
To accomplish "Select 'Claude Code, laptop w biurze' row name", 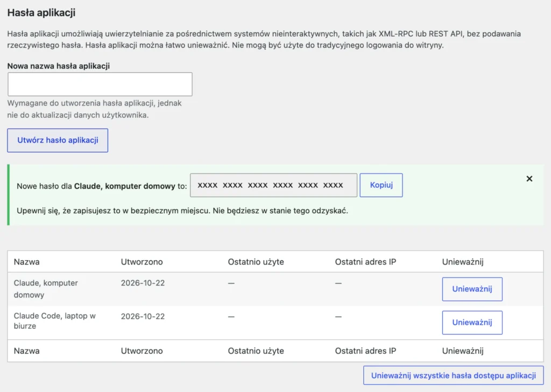I will coord(54,320).
